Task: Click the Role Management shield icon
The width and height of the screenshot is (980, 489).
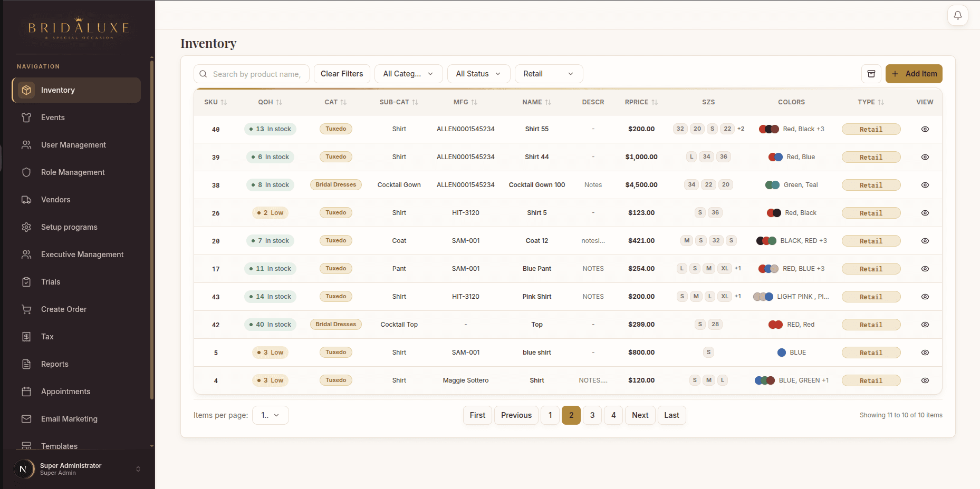Action: pyautogui.click(x=26, y=172)
